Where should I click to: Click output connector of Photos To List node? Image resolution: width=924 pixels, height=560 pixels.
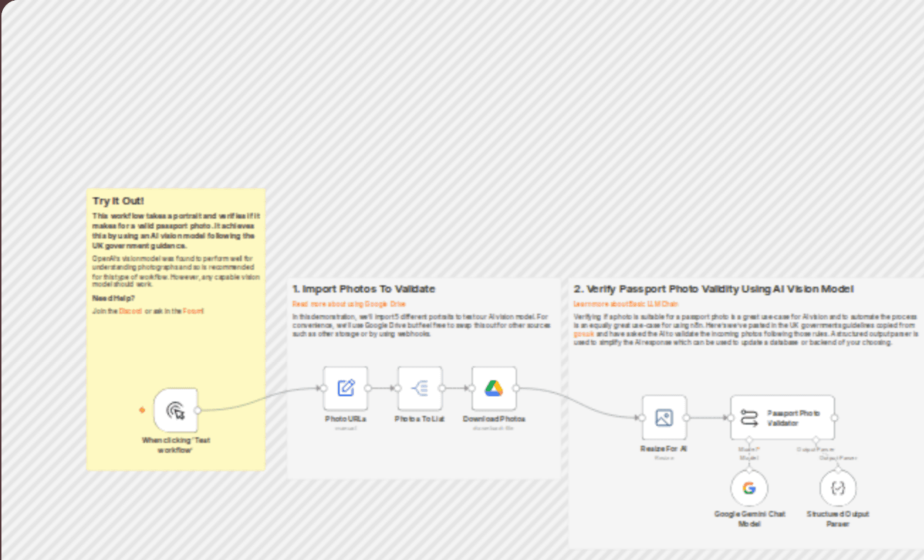tap(442, 388)
